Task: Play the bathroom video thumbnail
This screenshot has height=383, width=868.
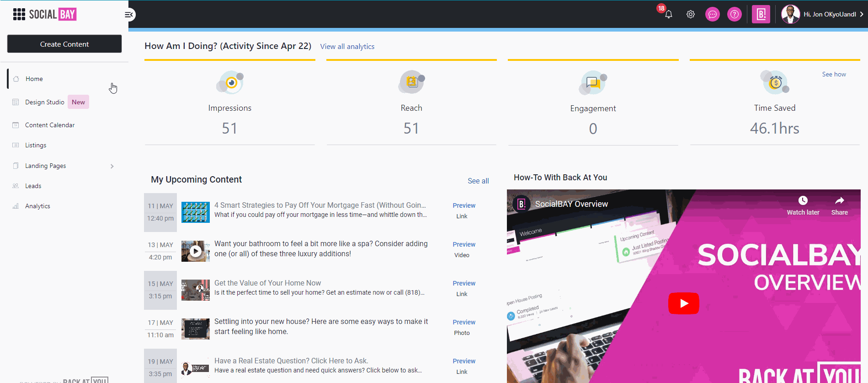Action: click(x=196, y=251)
